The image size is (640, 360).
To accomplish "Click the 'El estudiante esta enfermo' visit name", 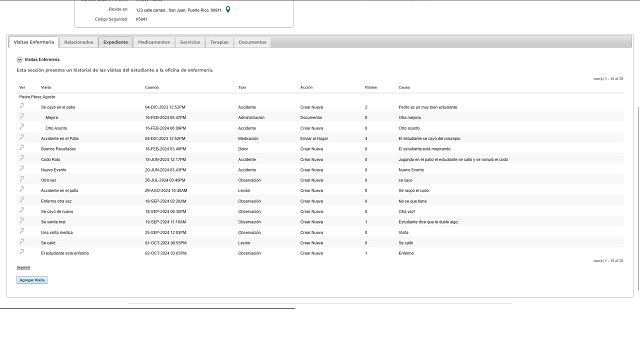I will pos(65,253).
